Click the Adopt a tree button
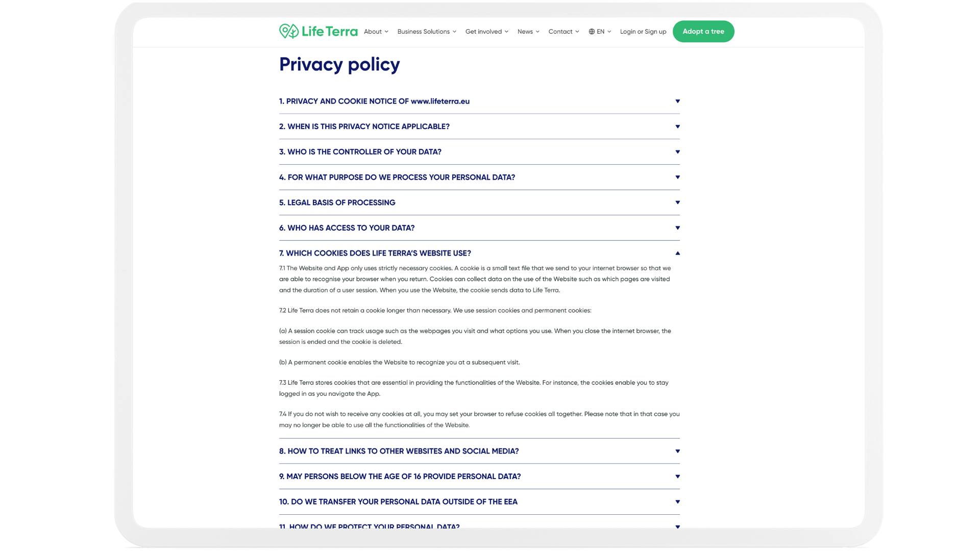The height and width of the screenshot is (551, 980). (x=703, y=31)
